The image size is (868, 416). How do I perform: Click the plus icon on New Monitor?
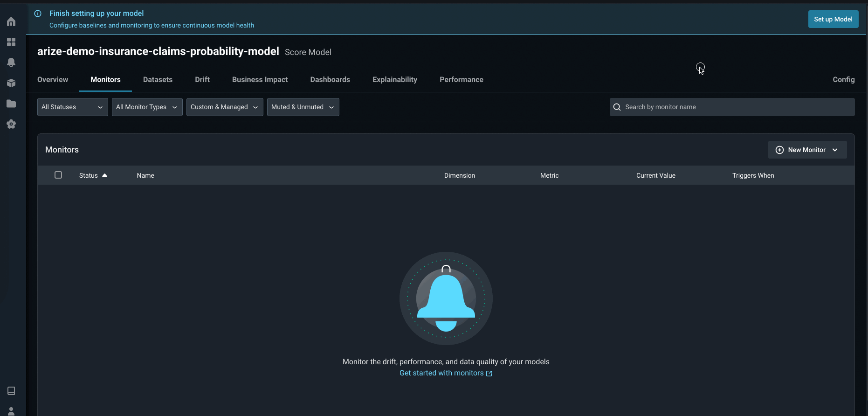pyautogui.click(x=779, y=150)
